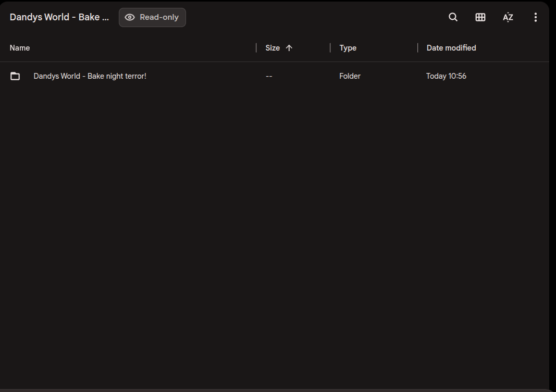Select the "Dandys World - Bake night terror!" folder name
Image resolution: width=556 pixels, height=392 pixels.
coord(90,76)
